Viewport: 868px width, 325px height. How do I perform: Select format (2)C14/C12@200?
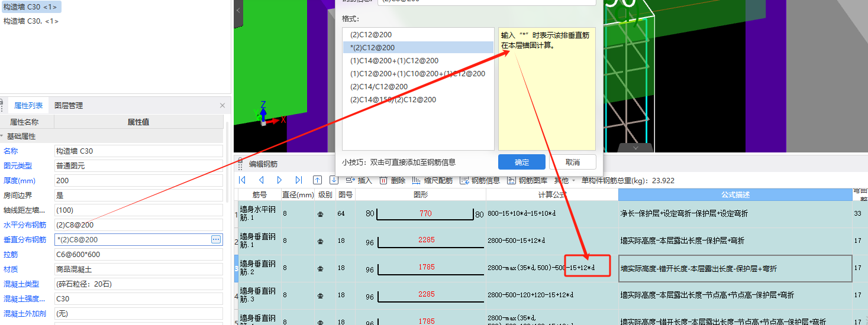(x=418, y=87)
